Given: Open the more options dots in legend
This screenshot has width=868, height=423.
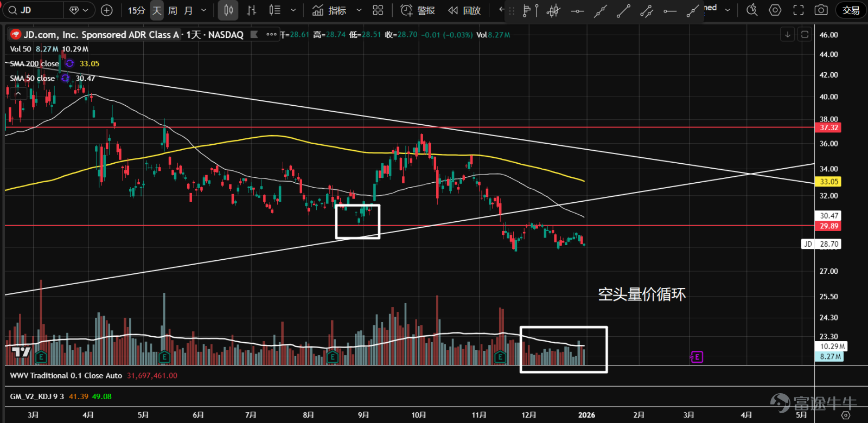Looking at the screenshot, I should tap(271, 35).
